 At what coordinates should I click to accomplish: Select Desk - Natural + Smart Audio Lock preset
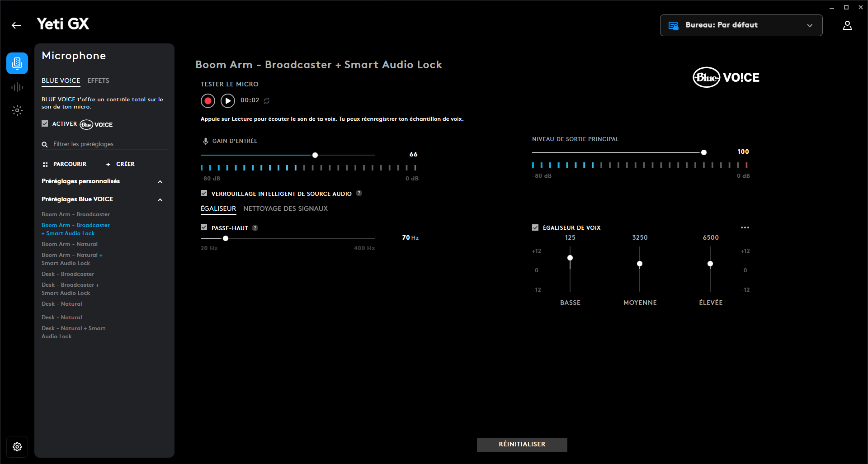point(73,332)
